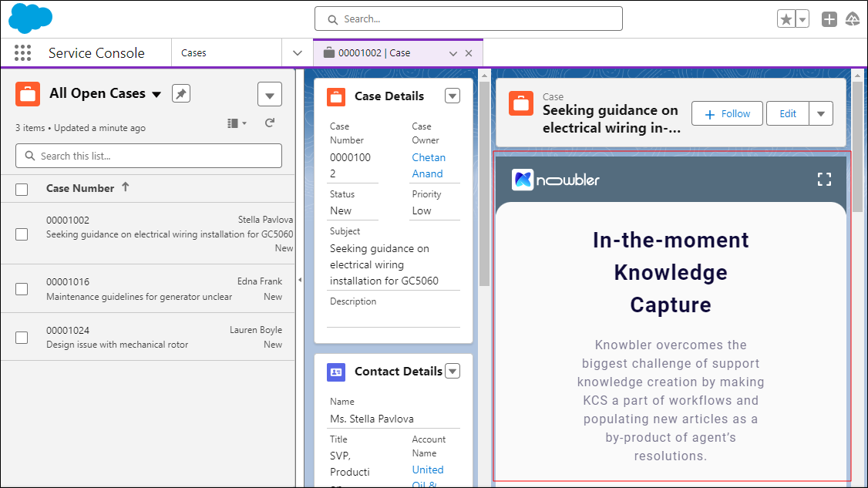The image size is (868, 488).
Task: Open the Case Details card dropdown
Action: tap(453, 96)
